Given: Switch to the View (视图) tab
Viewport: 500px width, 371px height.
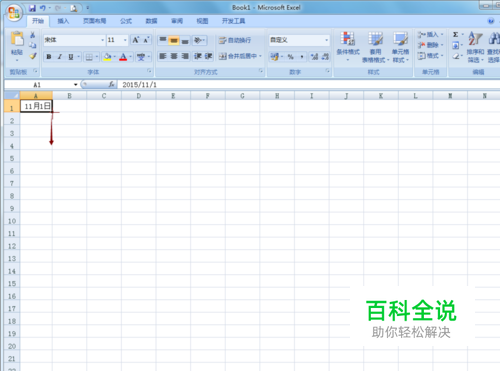Looking at the screenshot, I should (x=202, y=21).
